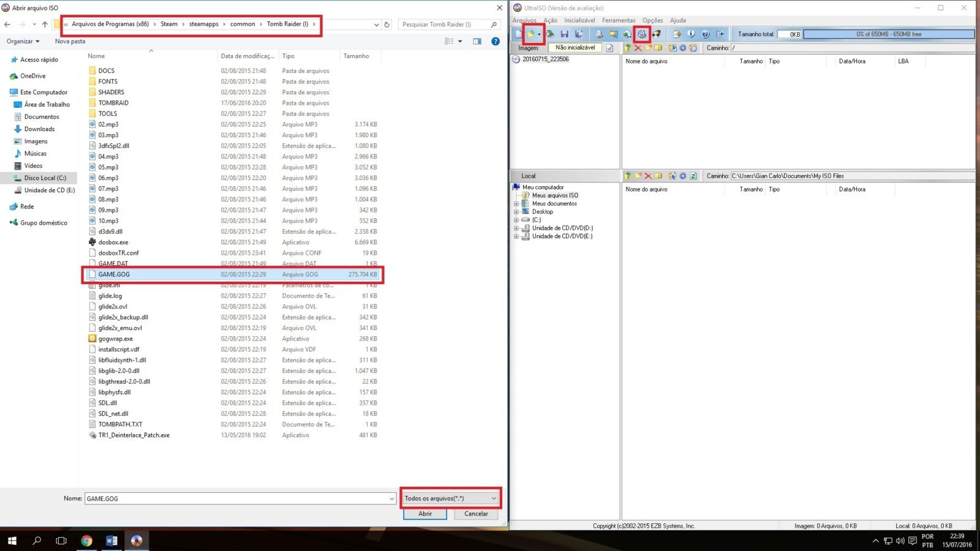Expand the Meus documentos tree node
The image size is (980, 551).
(516, 204)
